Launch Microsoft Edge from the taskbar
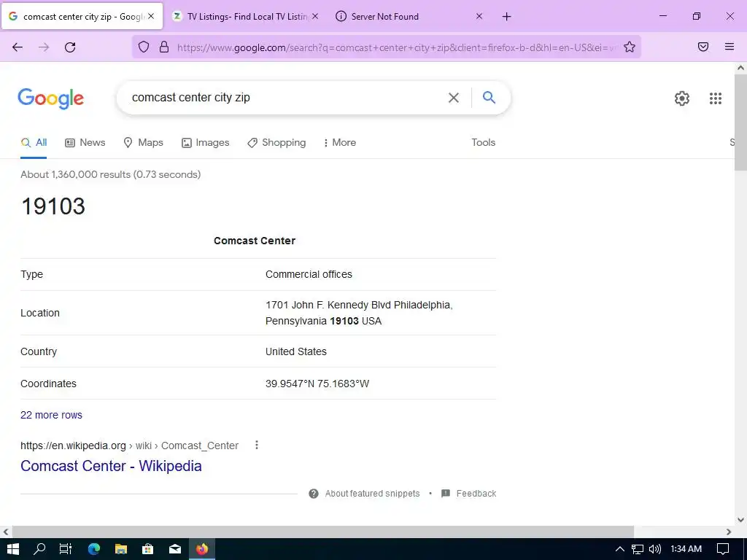The image size is (747, 560). tap(94, 549)
